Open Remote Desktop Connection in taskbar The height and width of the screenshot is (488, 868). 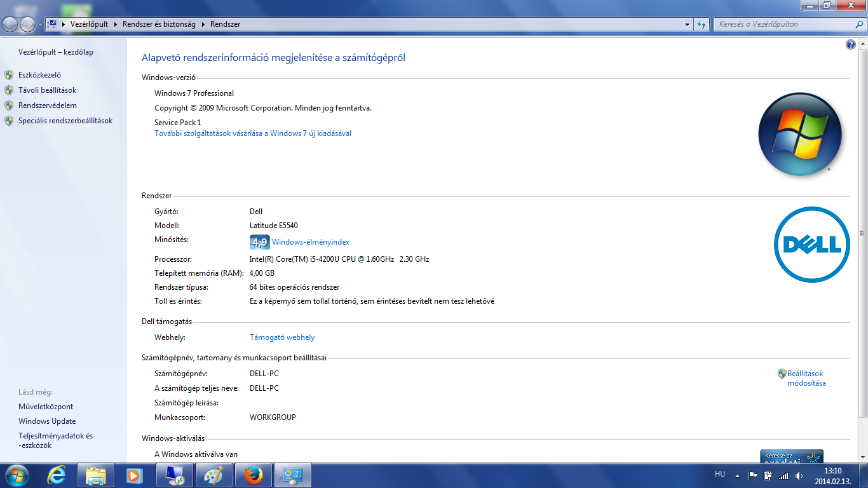coord(173,475)
